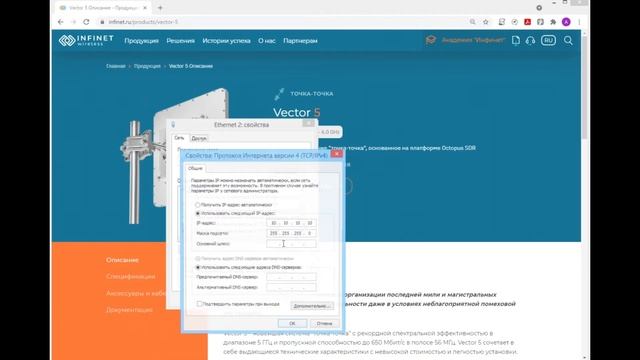Screen dimensions: 640x360
Task: Open the Решения menu
Action: (x=180, y=41)
